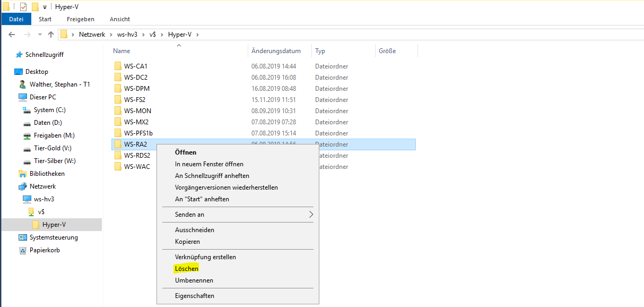
Task: Expand chevron after Netzwerk in address bar
Action: (x=111, y=35)
